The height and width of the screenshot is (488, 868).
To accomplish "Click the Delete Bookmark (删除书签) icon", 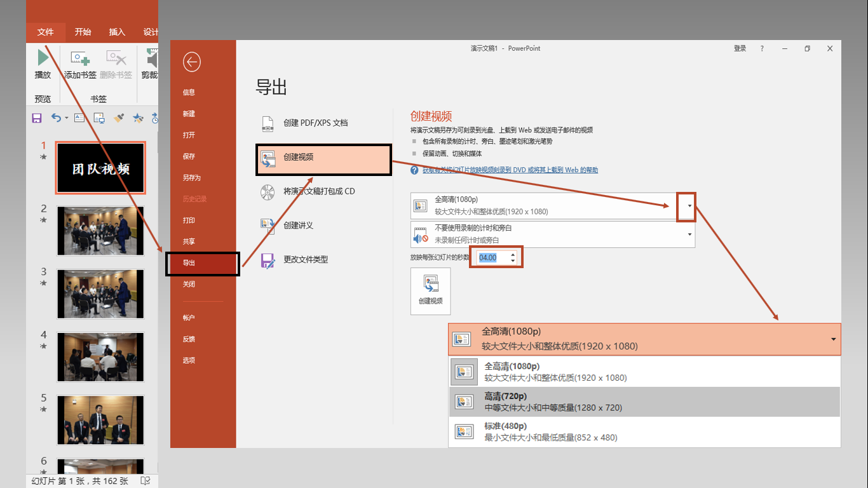I will (x=116, y=58).
